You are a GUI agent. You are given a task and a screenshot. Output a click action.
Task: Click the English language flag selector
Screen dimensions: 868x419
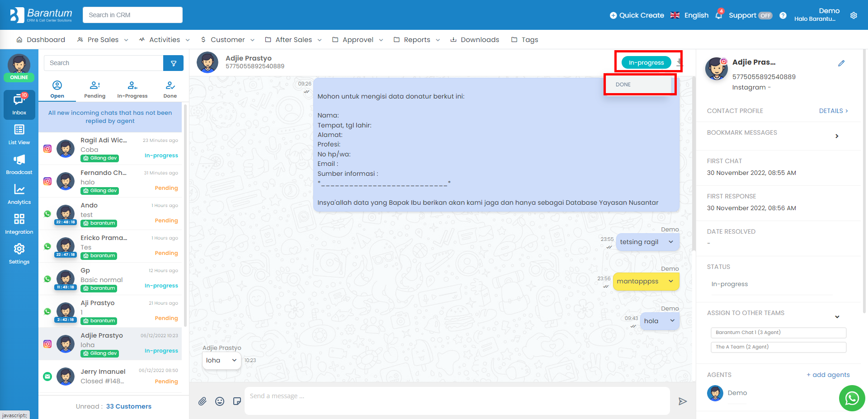tap(689, 15)
